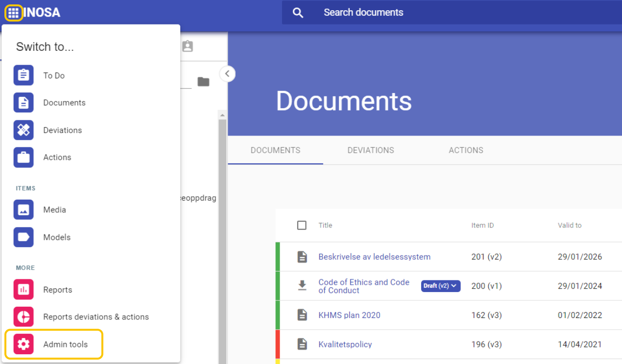This screenshot has width=622, height=364.
Task: Click the To Do clipboard icon
Action: (24, 75)
